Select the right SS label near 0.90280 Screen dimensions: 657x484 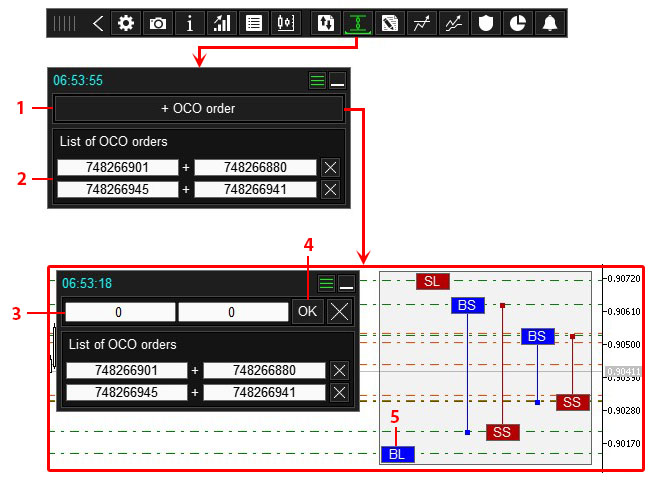coord(573,402)
